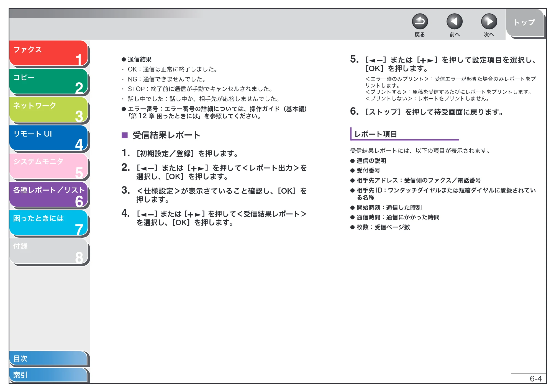Viewport: 554px width, 392px height.
Task: Click the page number 6-4
Action: (536, 378)
